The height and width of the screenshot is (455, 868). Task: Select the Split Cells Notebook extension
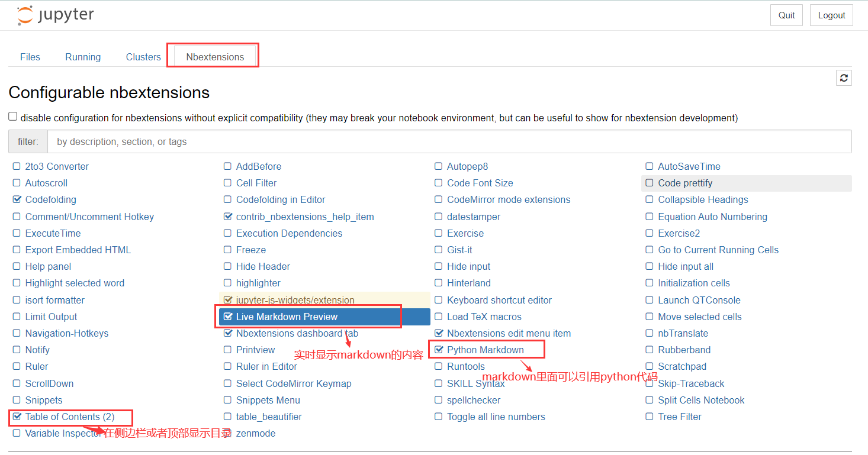coord(701,401)
